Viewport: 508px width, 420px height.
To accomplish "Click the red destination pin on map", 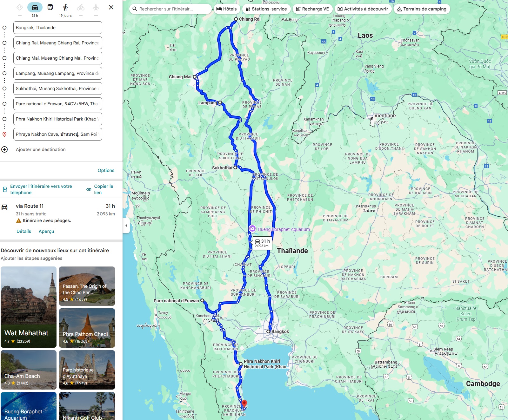I will pos(244,404).
